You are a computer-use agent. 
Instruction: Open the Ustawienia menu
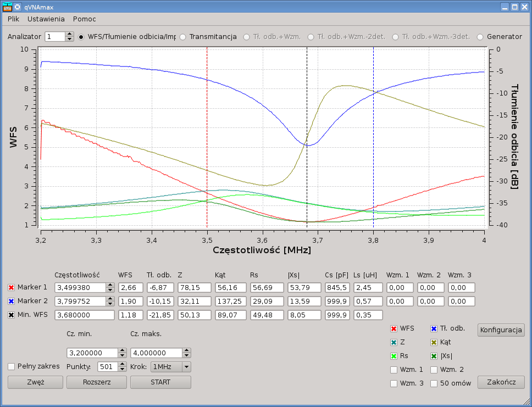pyautogui.click(x=46, y=19)
